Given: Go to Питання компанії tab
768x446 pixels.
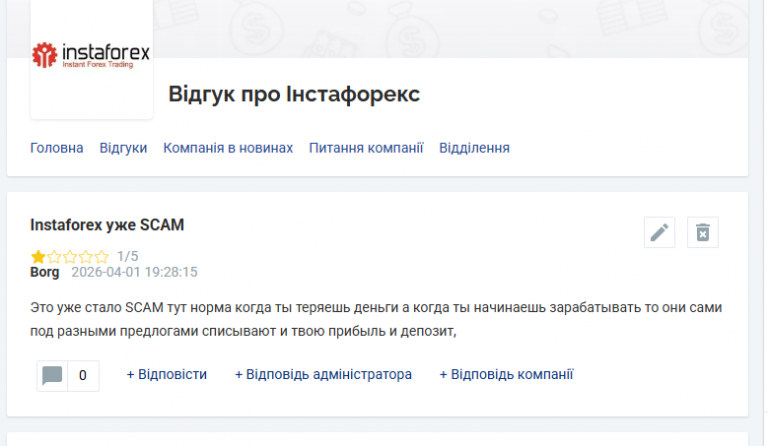Looking at the screenshot, I should click(x=366, y=148).
